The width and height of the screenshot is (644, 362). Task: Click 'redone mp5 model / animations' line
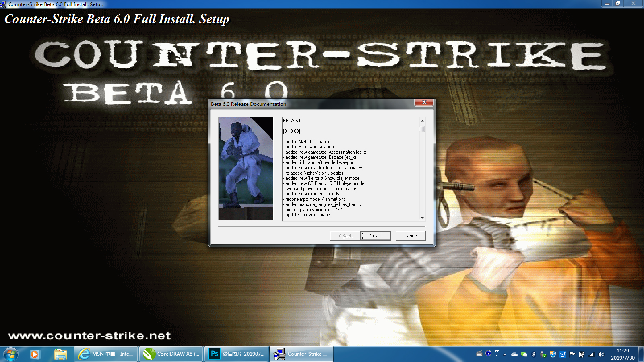click(x=315, y=199)
